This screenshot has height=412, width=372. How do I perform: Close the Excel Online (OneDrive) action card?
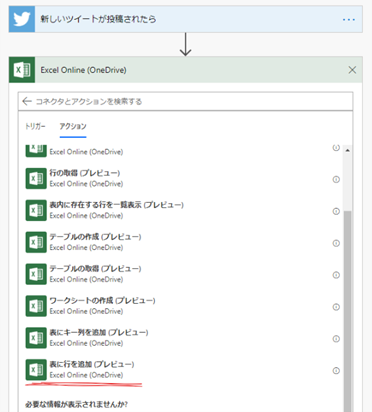pos(352,70)
